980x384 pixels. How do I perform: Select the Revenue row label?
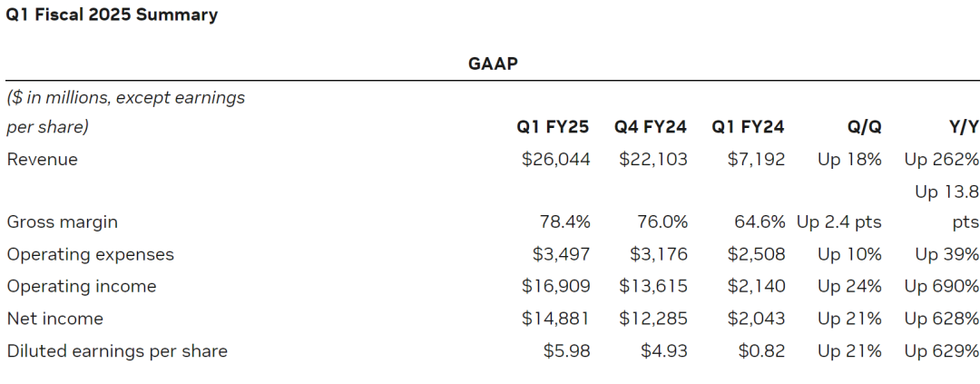tap(43, 160)
